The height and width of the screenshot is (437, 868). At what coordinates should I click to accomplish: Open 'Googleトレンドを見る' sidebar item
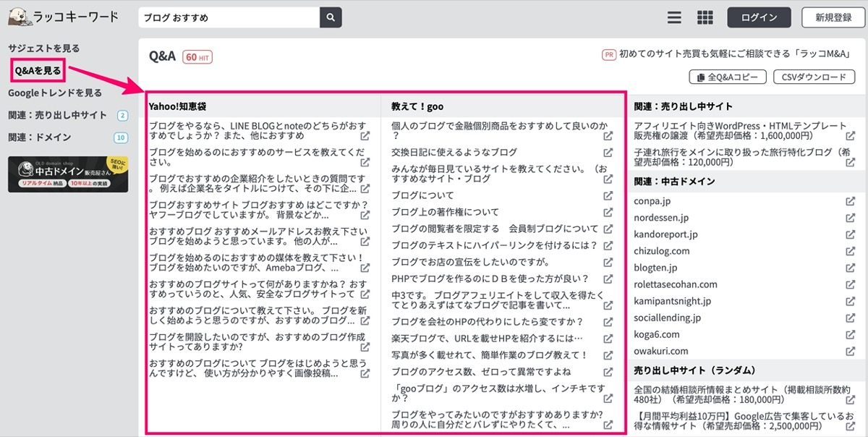coord(55,93)
